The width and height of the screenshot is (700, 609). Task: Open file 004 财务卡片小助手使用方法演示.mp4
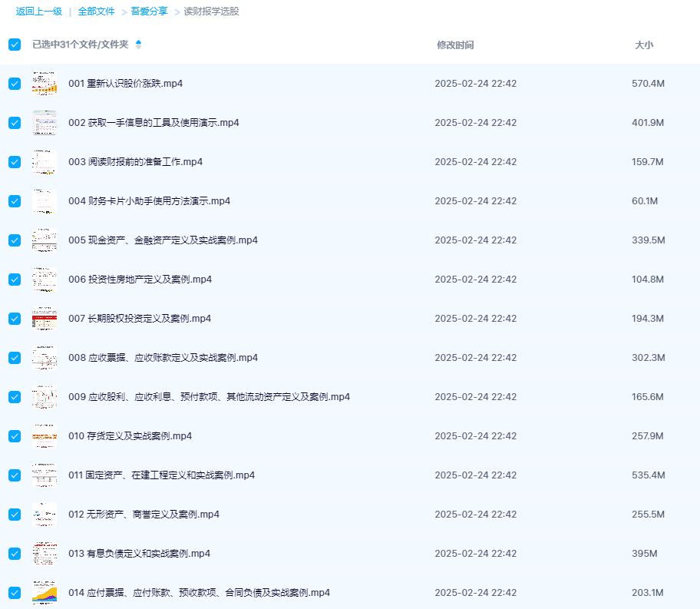pos(149,201)
